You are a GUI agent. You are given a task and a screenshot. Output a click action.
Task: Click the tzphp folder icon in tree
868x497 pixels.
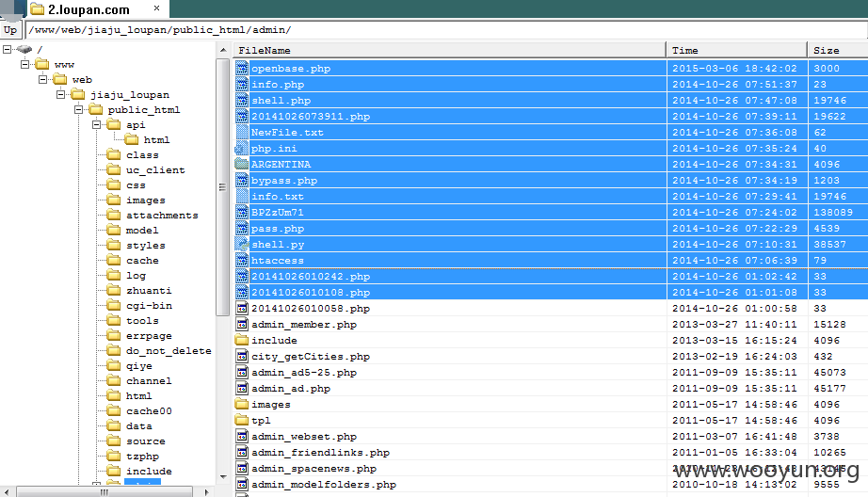click(x=114, y=456)
